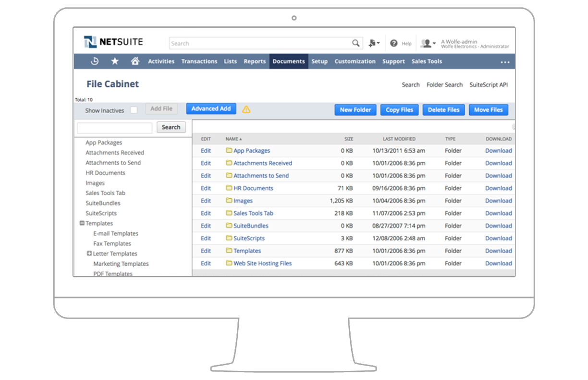Focus the folder tree search text box
Viewport: 588px width, 380px height.
(115, 128)
